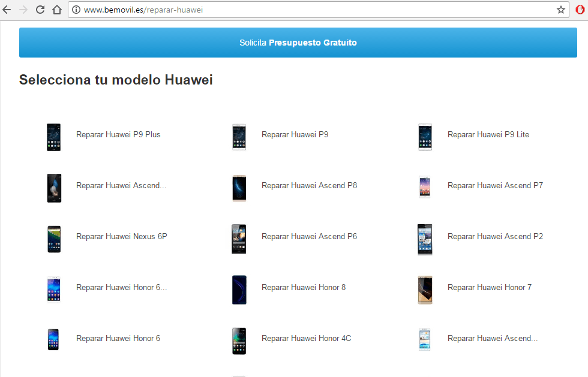588x377 pixels.
Task: Click Huawei Nexus 6P phone thumbnail
Action: 53,239
